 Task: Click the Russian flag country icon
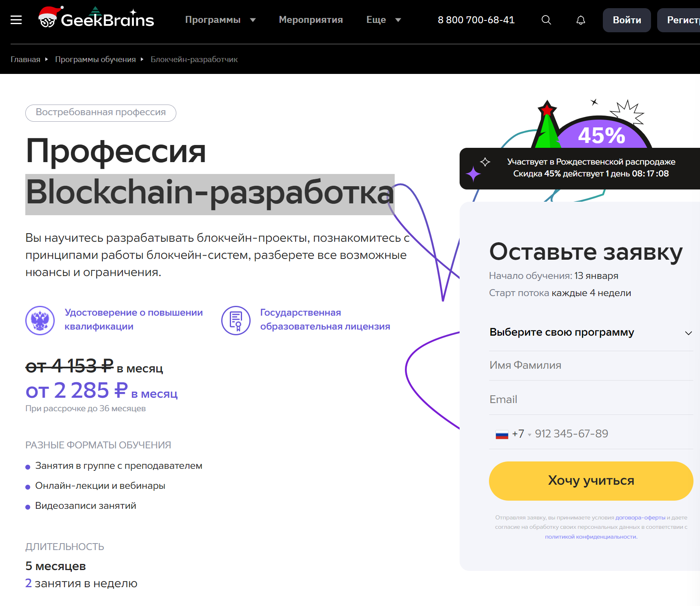pyautogui.click(x=502, y=434)
